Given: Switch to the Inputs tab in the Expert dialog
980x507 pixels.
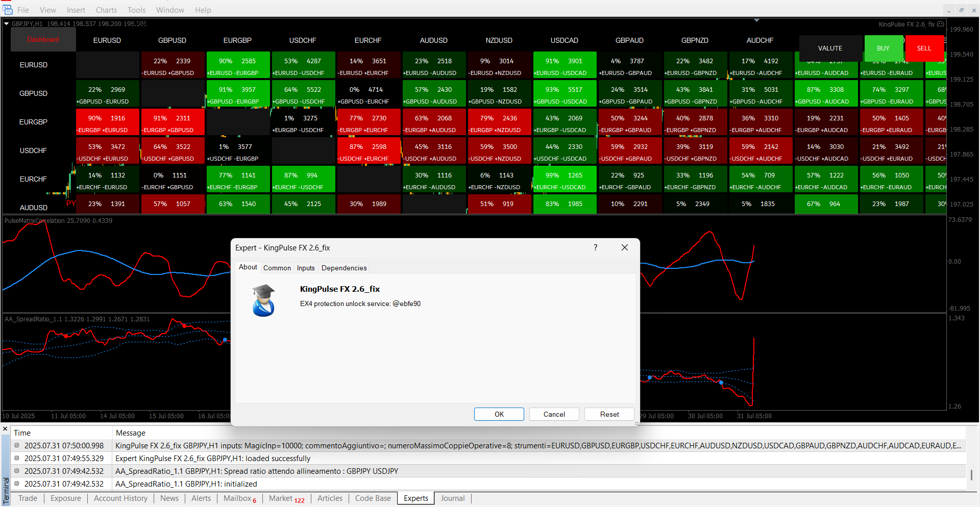Looking at the screenshot, I should point(306,268).
